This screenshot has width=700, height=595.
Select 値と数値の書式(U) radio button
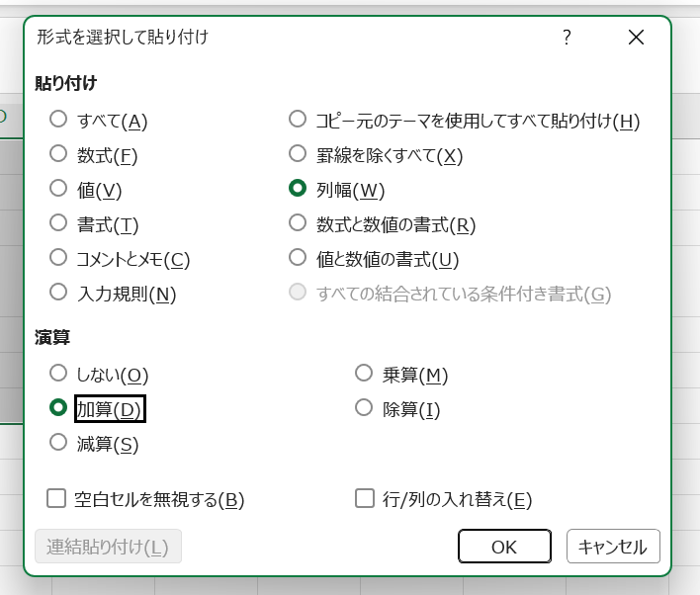(298, 258)
